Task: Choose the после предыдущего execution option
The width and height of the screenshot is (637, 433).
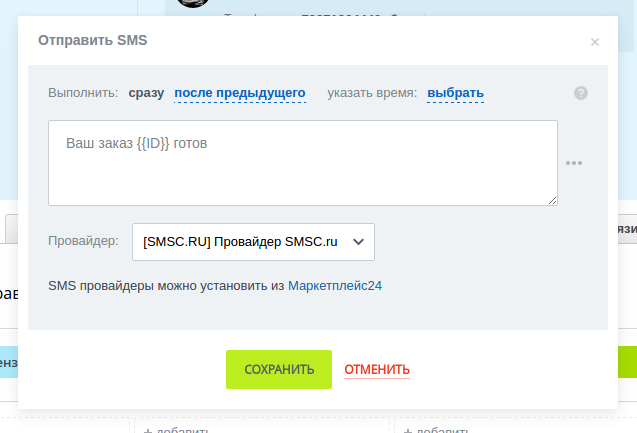Action: point(240,93)
